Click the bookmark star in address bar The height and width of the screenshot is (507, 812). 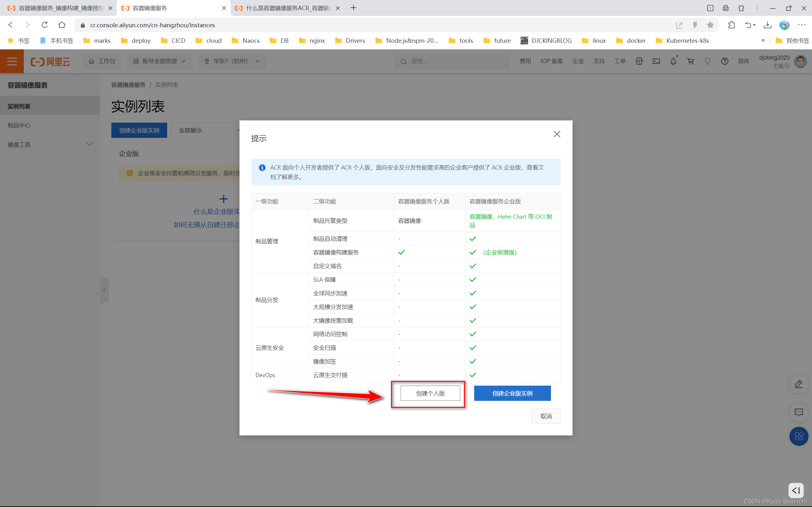710,25
